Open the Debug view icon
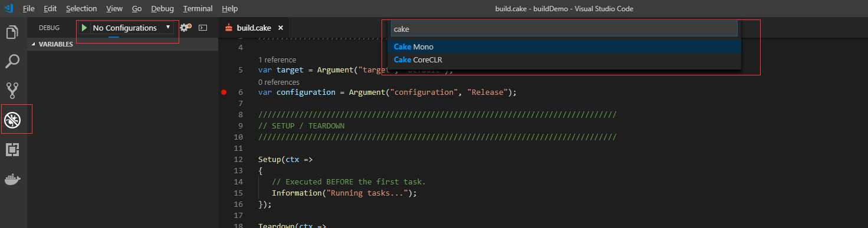This screenshot has width=868, height=228. [12, 120]
